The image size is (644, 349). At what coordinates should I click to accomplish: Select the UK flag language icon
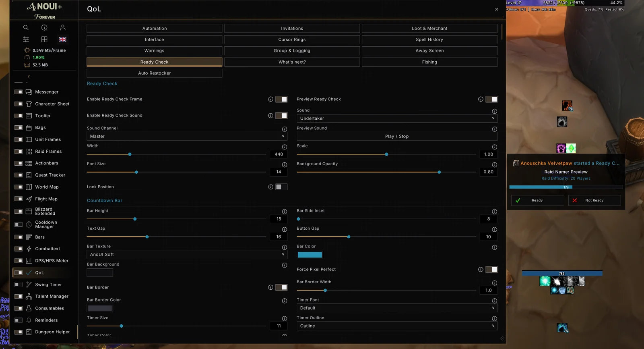pos(63,39)
